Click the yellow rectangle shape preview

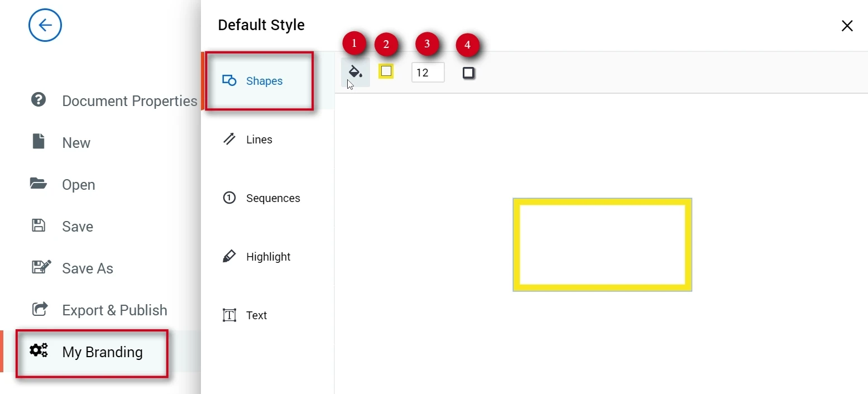tap(602, 244)
